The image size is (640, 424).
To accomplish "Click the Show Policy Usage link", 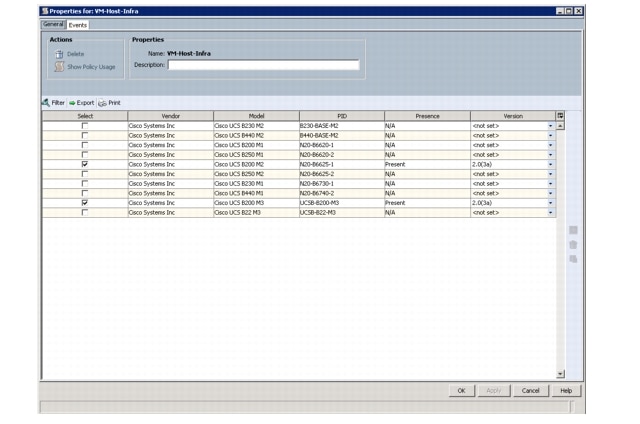I will pyautogui.click(x=91, y=67).
